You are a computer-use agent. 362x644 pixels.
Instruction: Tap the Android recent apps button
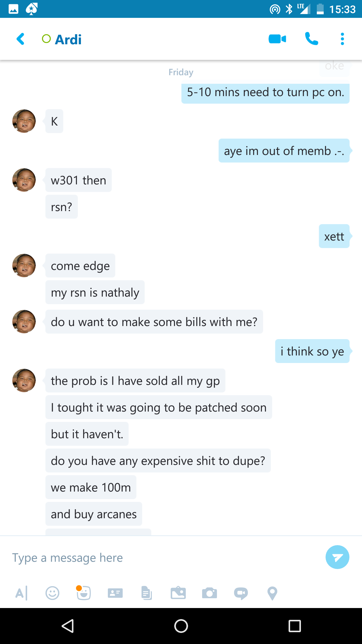tap(295, 626)
